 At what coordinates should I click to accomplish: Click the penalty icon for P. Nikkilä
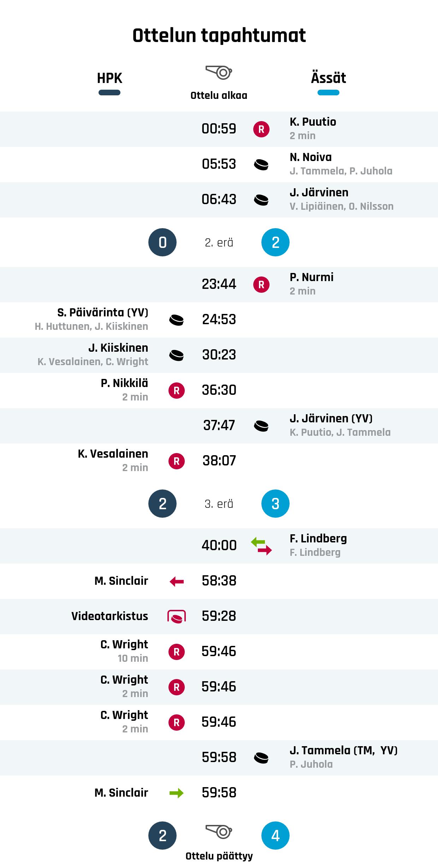(x=177, y=391)
